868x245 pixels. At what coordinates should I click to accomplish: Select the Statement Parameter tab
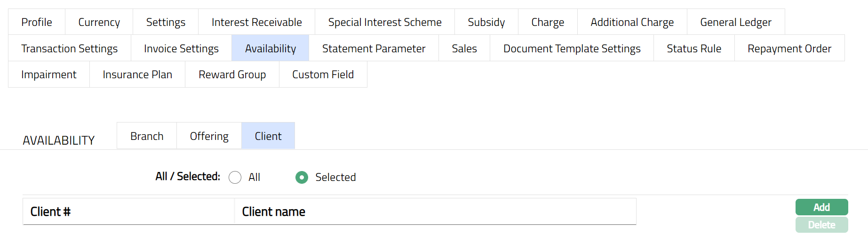click(374, 49)
